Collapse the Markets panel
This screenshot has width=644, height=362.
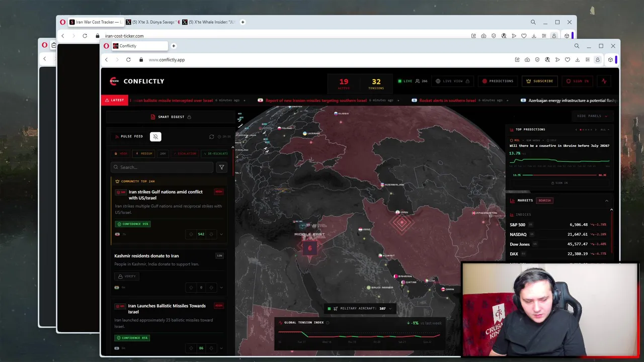(x=606, y=201)
